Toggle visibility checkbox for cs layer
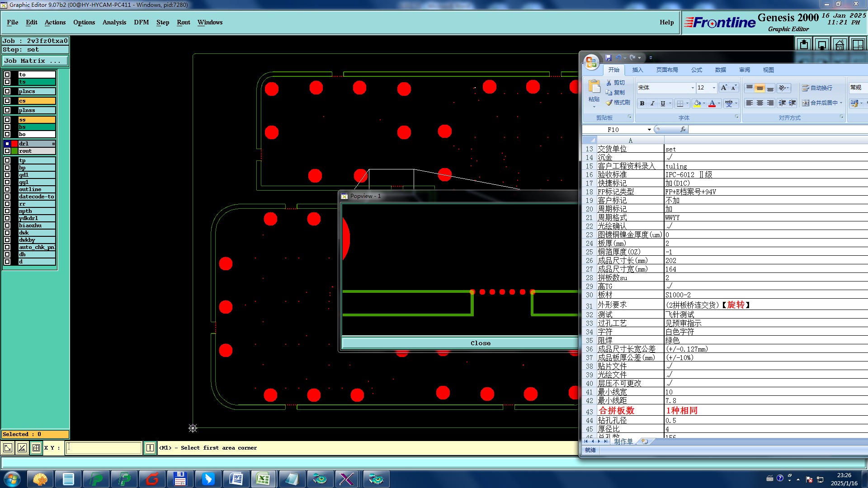The image size is (868, 488). point(7,101)
